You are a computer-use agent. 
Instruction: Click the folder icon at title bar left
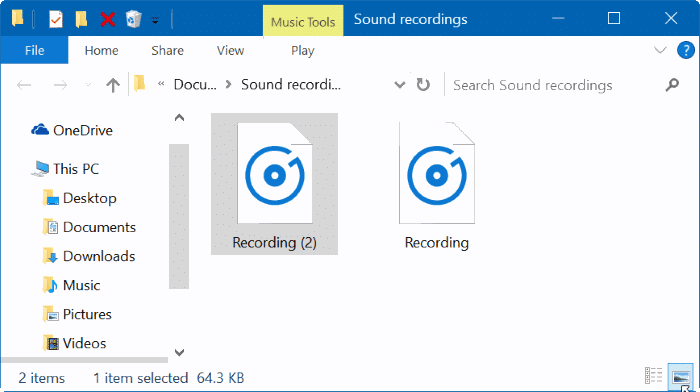pyautogui.click(x=18, y=18)
